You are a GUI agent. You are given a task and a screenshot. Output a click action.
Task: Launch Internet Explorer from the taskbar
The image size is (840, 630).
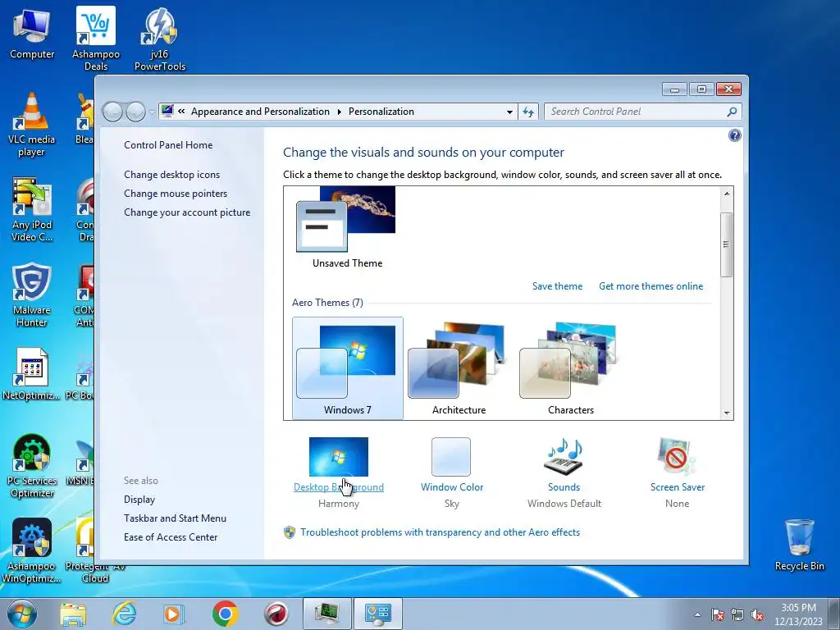click(124, 614)
